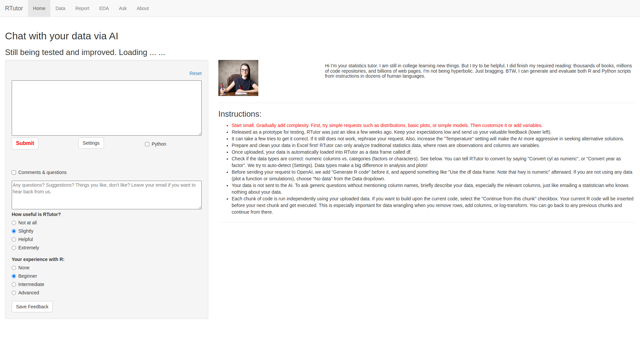
Task: Open the Report tab
Action: (82, 8)
